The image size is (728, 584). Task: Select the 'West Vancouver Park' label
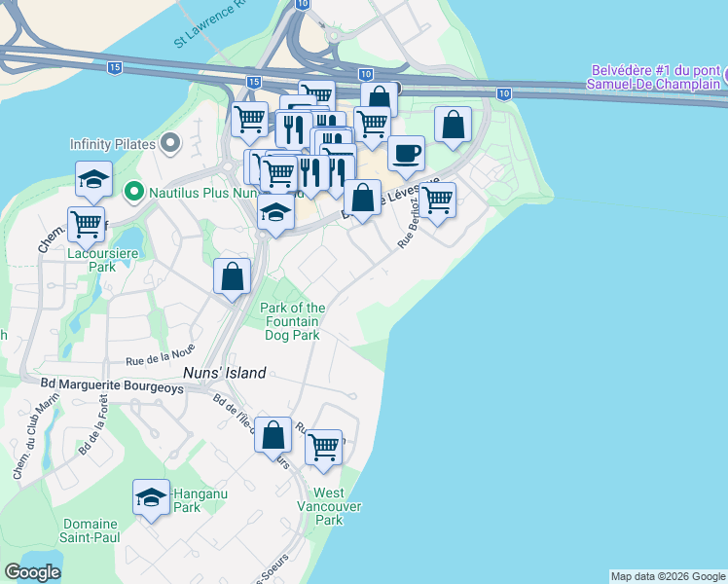point(329,506)
